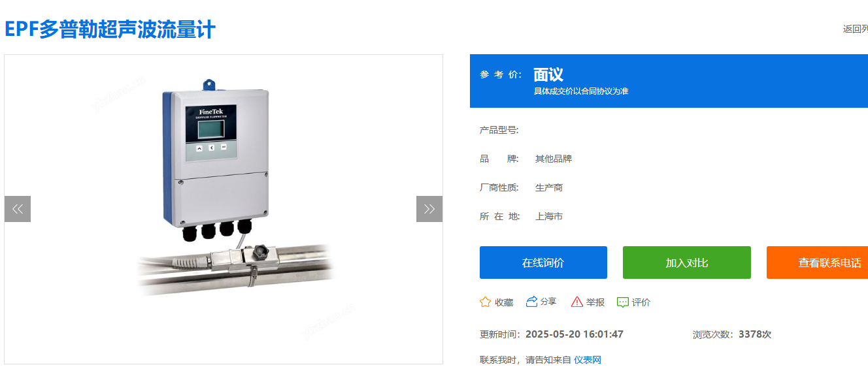
Task: Click the star favorite icon
Action: pos(485,302)
